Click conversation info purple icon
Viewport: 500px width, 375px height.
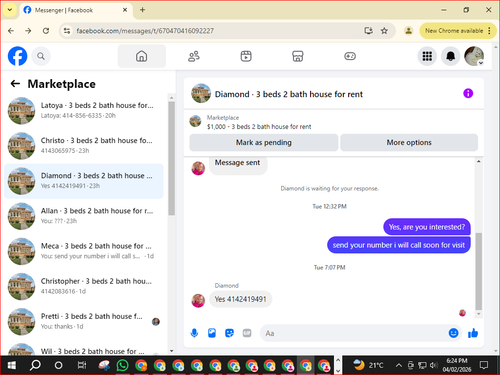coord(468,93)
